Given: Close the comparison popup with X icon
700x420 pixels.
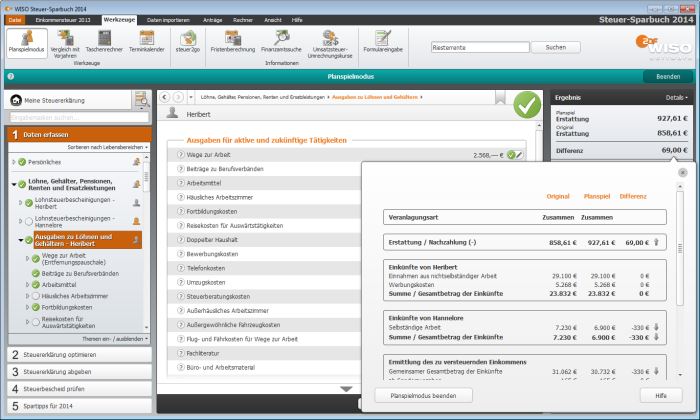Looking at the screenshot, I should [683, 172].
